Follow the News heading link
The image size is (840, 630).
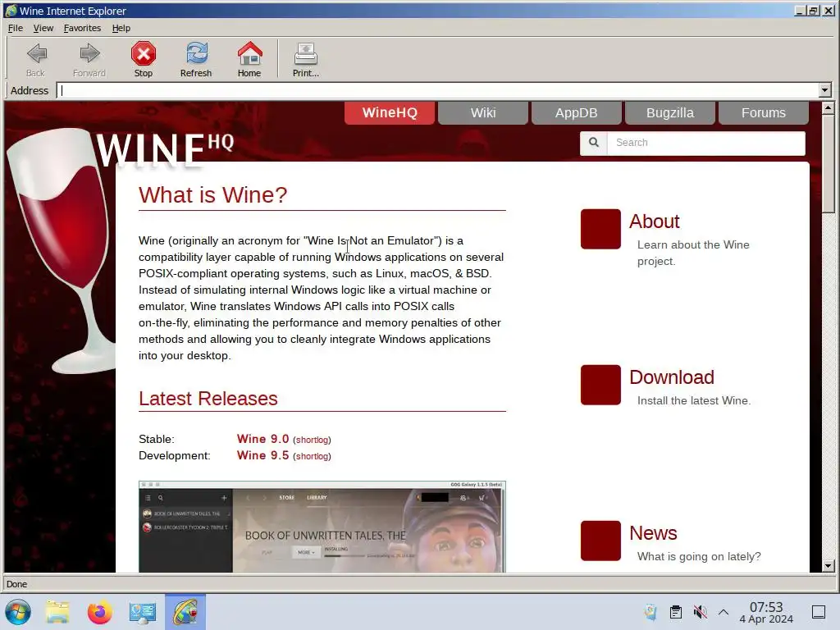(653, 533)
